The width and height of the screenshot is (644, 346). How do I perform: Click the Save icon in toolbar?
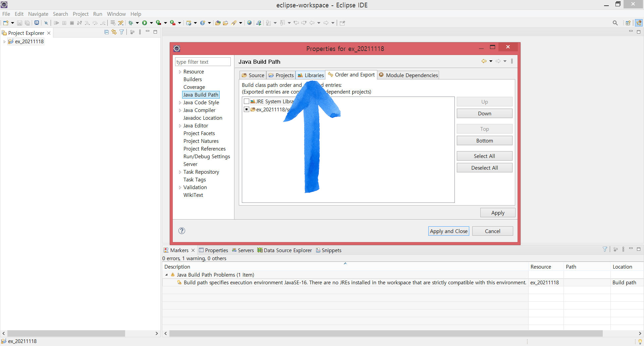(19, 23)
